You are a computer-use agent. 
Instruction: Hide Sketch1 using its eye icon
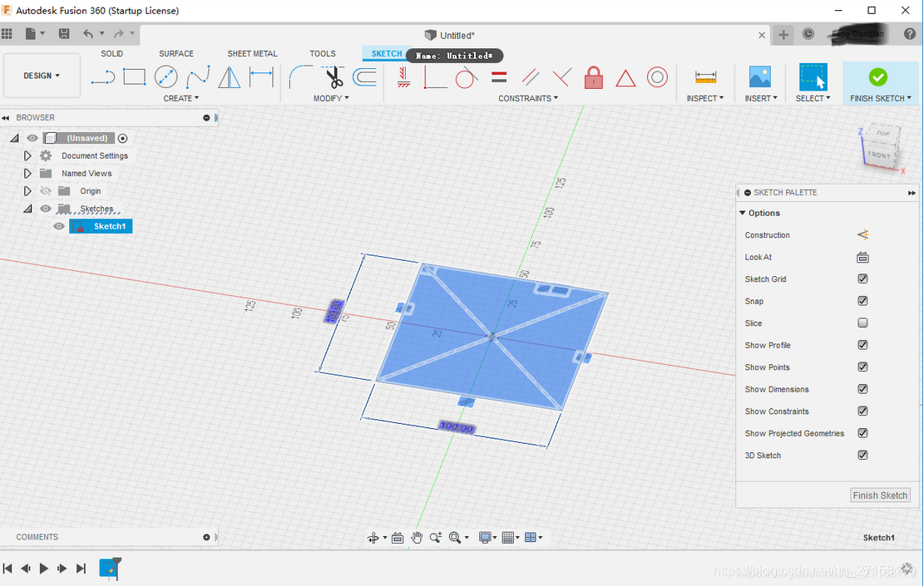59,226
